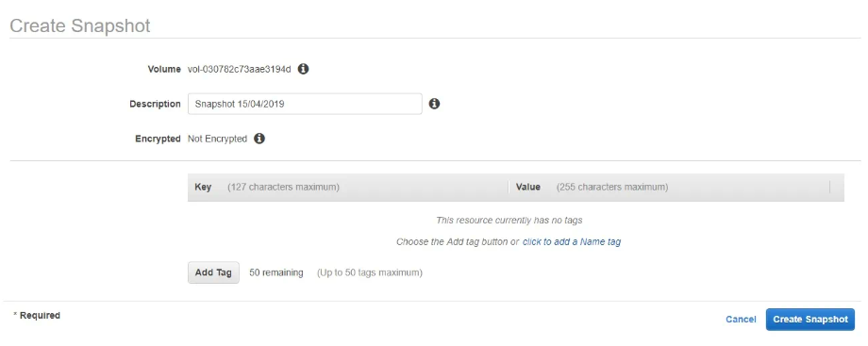Click the Create Snapshot page heading
Image resolution: width=868 pixels, height=346 pixels.
click(80, 25)
